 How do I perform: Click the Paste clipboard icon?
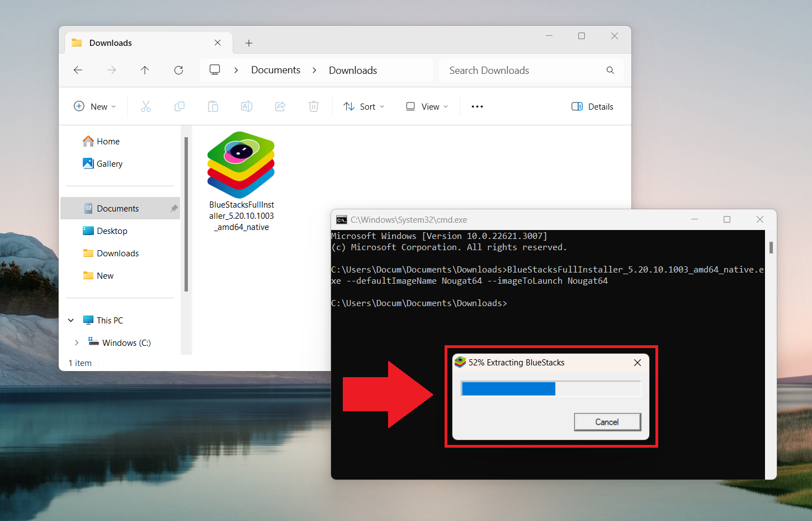click(x=213, y=106)
